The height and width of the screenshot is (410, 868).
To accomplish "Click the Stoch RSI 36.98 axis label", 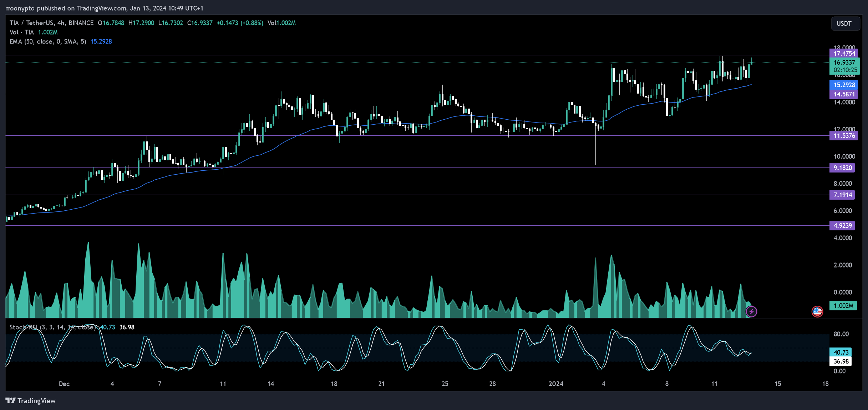I will pos(841,361).
